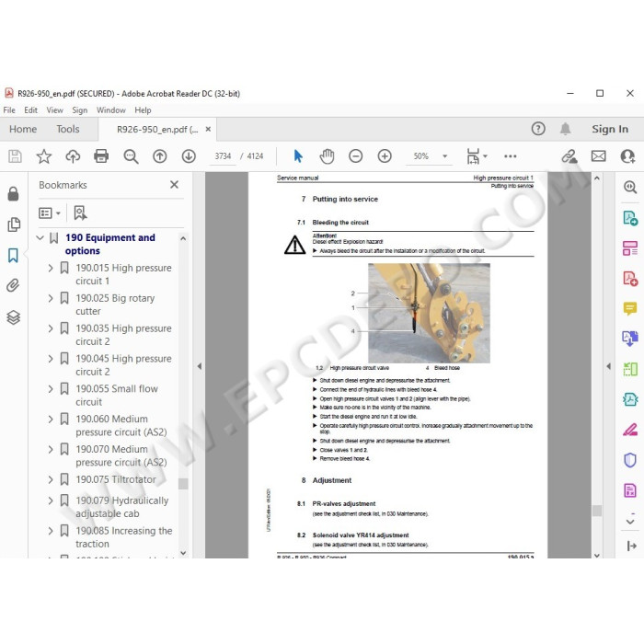644x644 pixels.
Task: Collapse the right tools pane with the arrow
Action: pyautogui.click(x=608, y=366)
